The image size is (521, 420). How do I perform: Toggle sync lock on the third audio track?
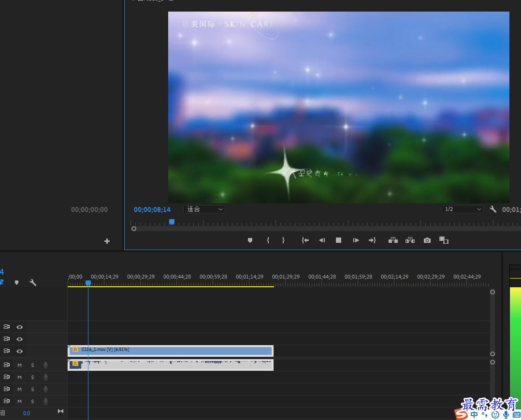(7, 389)
